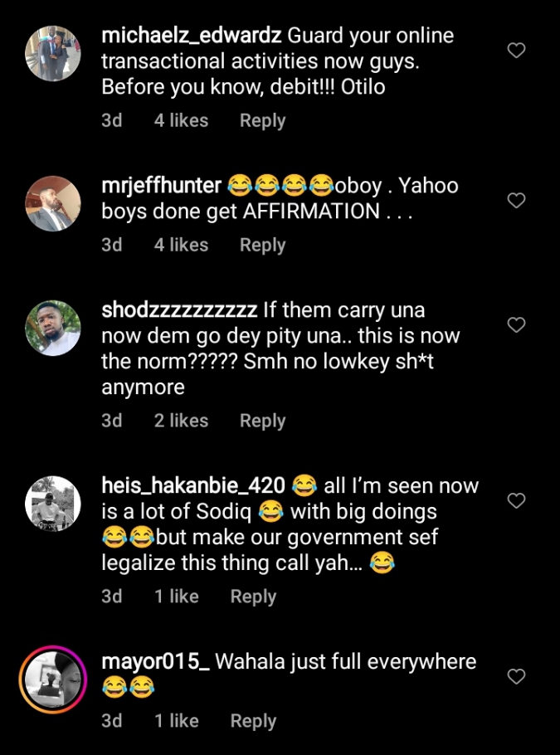This screenshot has height=755, width=560.
Task: Reply to mrjeffhunter's AFFIRMATION comment
Action: click(262, 245)
